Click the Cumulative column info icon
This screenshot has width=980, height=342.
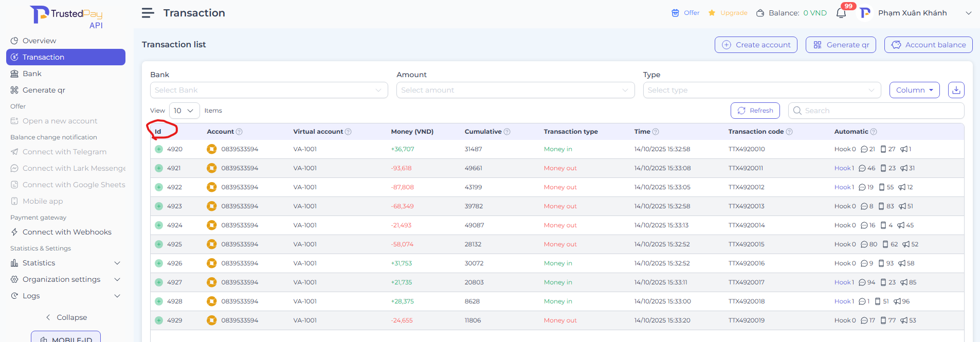click(x=507, y=132)
